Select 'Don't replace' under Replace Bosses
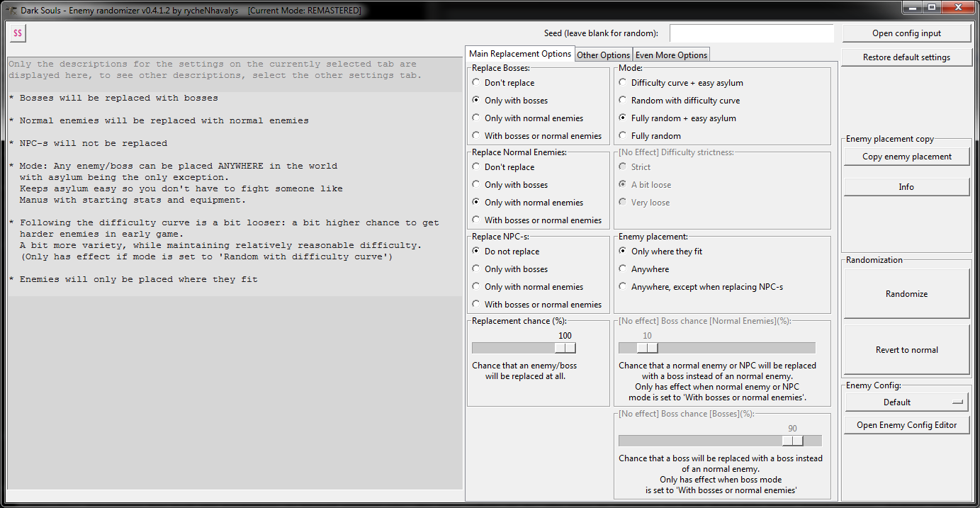This screenshot has width=980, height=508. pyautogui.click(x=503, y=83)
